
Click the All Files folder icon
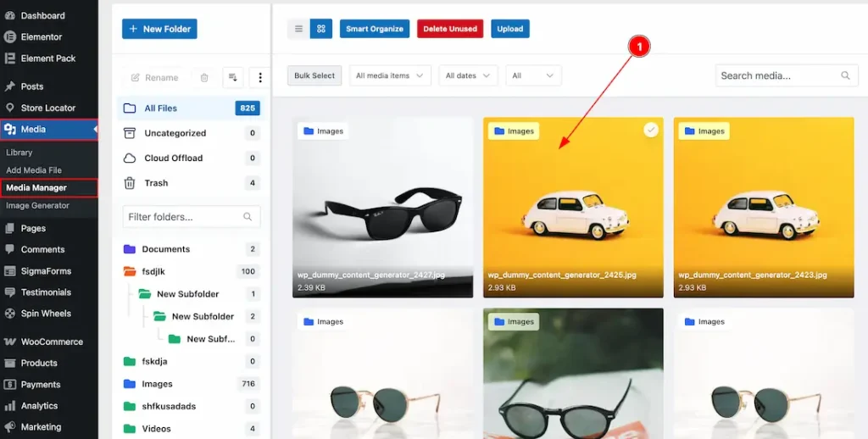pos(130,108)
